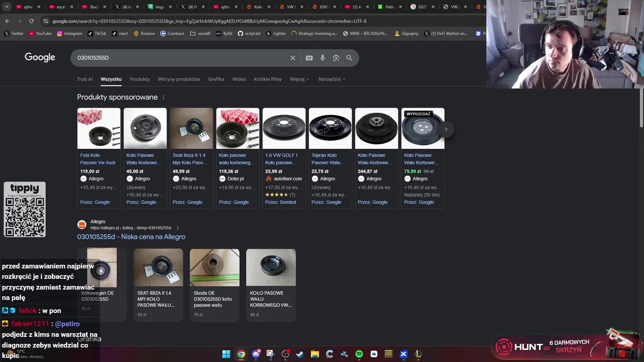Switch to Produkty tab
Screen dimensions: 644x362
pos(139,79)
